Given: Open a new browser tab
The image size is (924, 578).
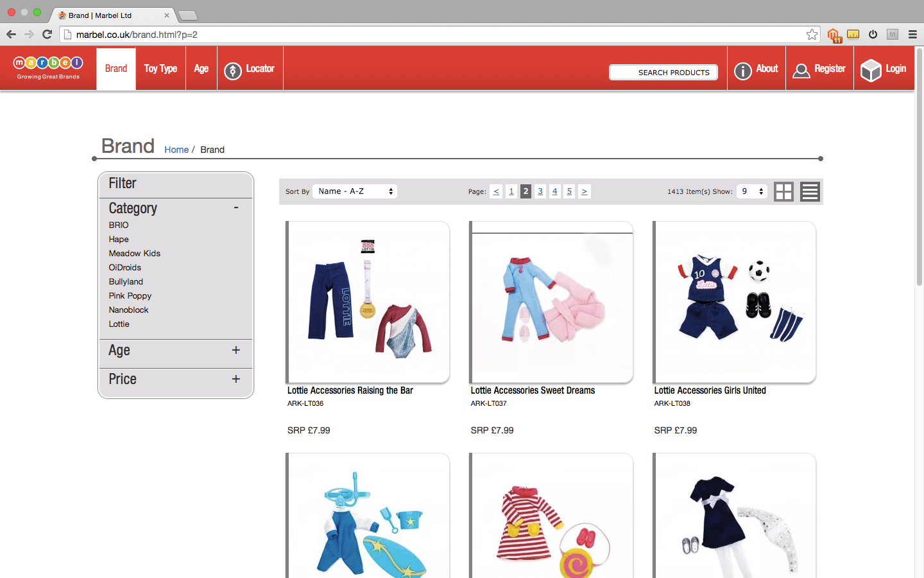Looking at the screenshot, I should (187, 15).
